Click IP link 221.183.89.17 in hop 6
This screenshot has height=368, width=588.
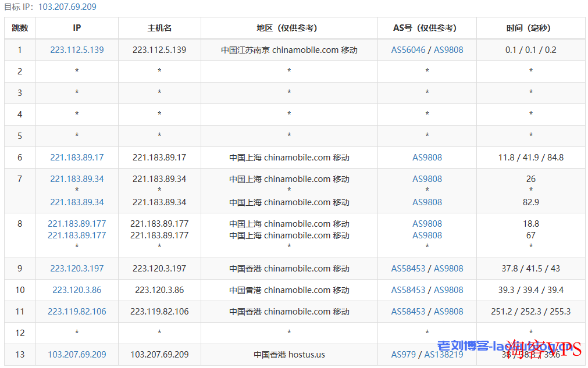click(x=77, y=158)
